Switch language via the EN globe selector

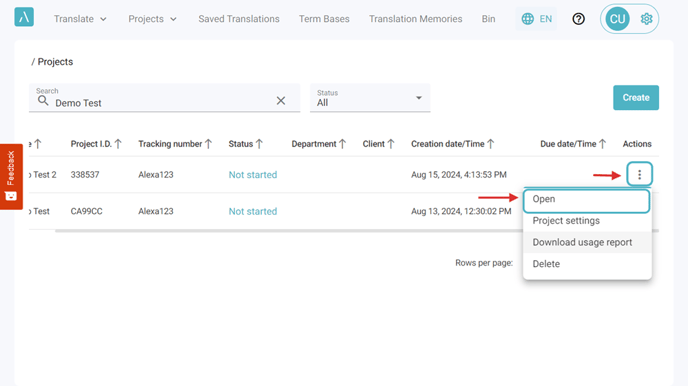click(x=536, y=19)
